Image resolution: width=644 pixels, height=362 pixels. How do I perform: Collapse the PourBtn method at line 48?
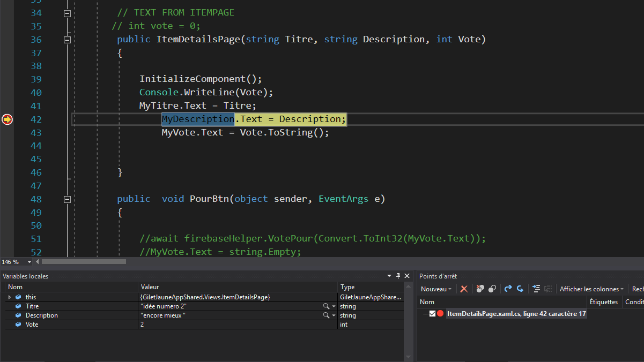tap(67, 199)
